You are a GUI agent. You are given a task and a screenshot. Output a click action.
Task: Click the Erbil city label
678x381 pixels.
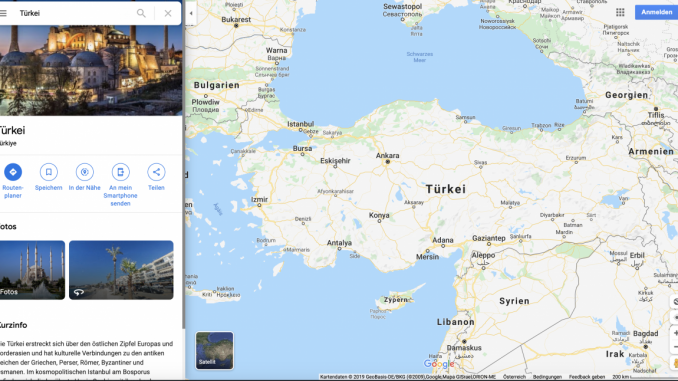pos(637,255)
